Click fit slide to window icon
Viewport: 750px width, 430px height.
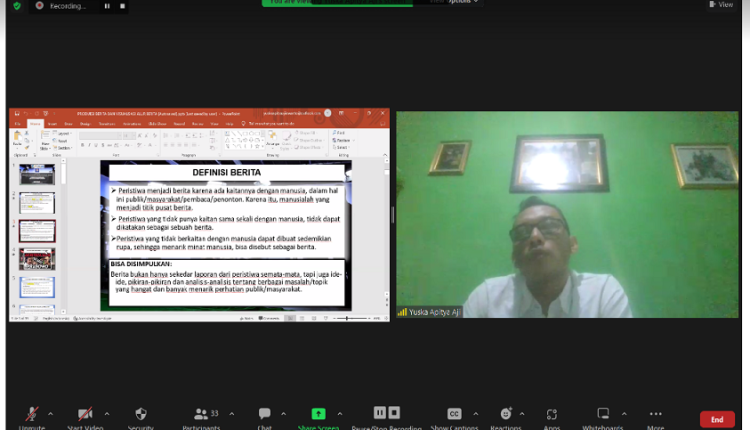[x=386, y=318]
